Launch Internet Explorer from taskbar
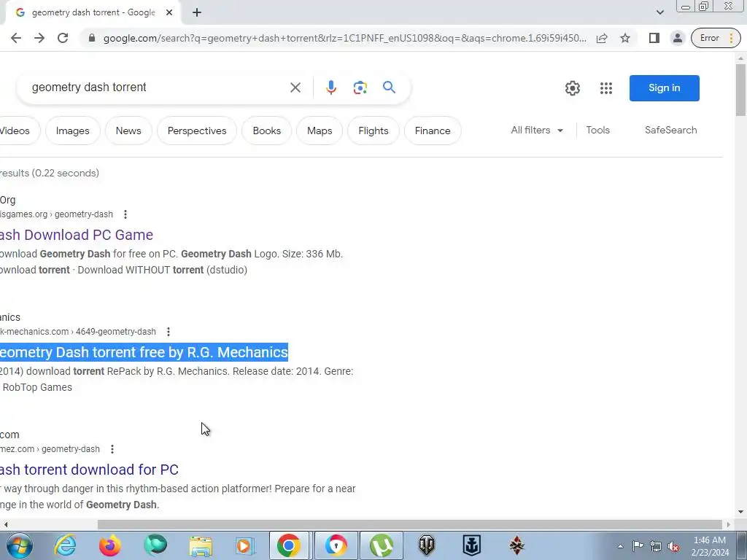The image size is (747, 560). coord(65,545)
